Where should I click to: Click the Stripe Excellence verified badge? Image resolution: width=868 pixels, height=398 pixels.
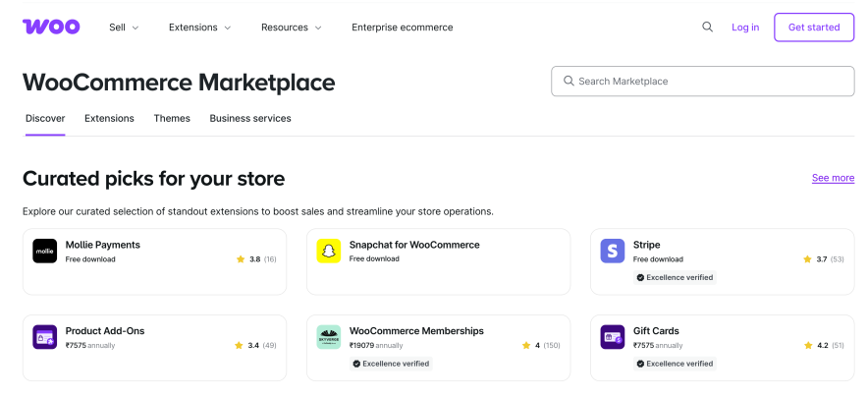click(x=675, y=277)
